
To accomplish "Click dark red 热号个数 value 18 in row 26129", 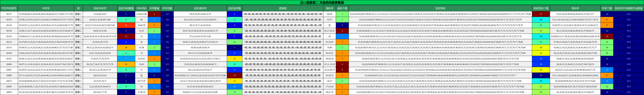I will tap(607, 36).
